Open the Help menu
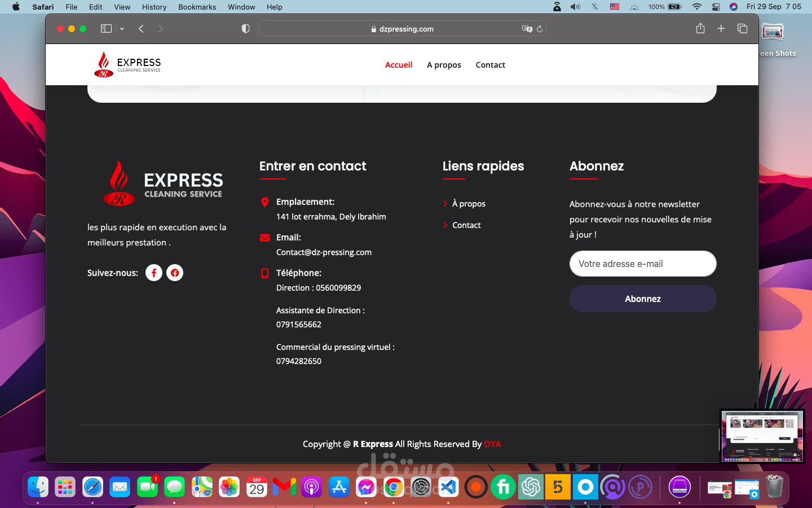The image size is (812, 508). (275, 7)
